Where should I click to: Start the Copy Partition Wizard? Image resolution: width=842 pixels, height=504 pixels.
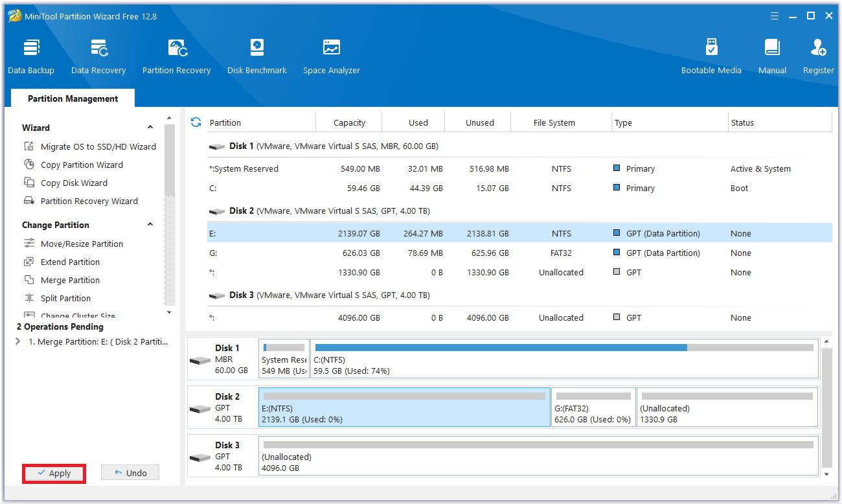(73, 165)
